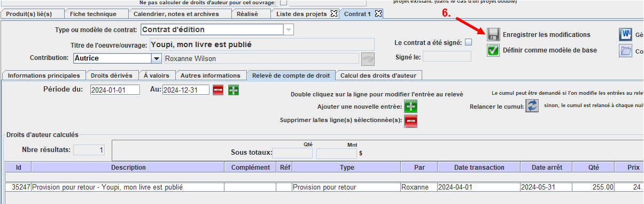Click the Mnt subtotal field
Screen dimensions: 644x204
pyautogui.click(x=337, y=154)
